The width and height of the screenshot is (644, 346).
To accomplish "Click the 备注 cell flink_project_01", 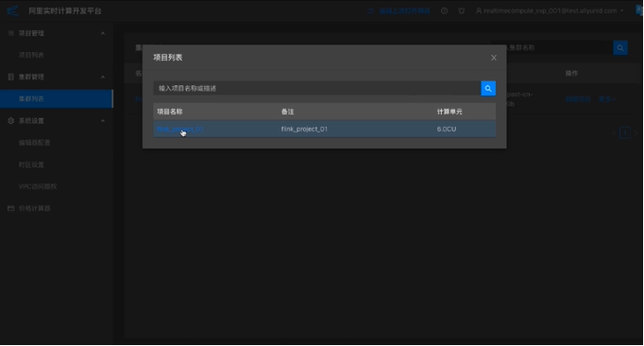I will click(304, 130).
